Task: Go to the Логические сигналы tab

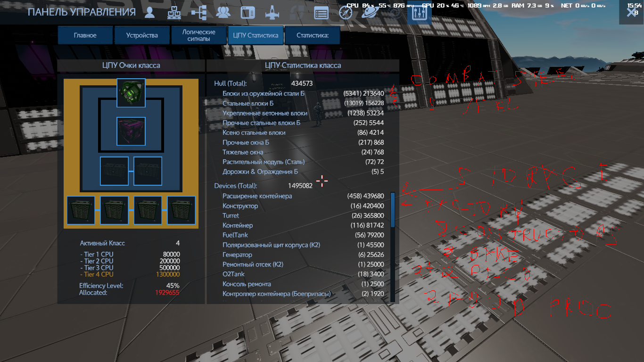Action: (198, 35)
